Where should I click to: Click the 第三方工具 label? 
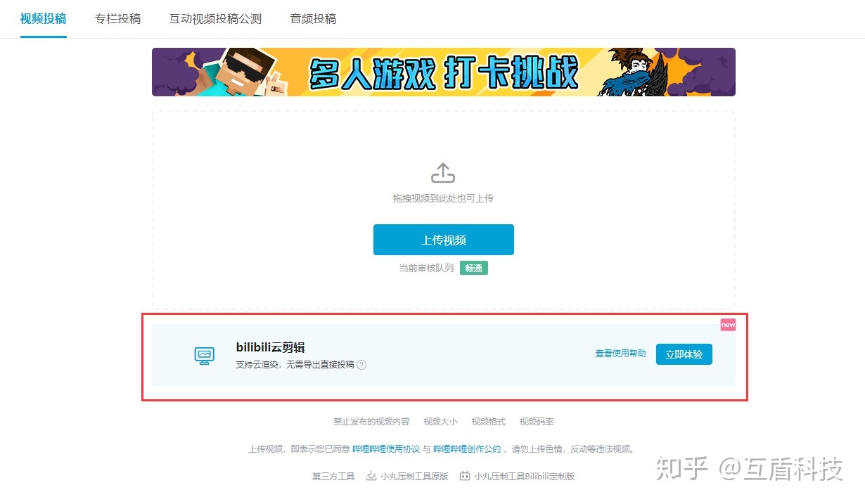click(333, 476)
